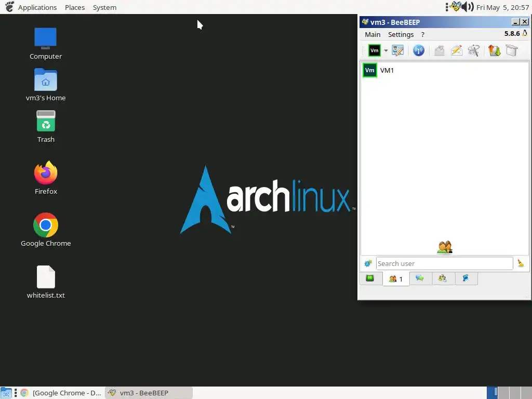Click the vm3 - BeeBEEP taskbar entry

coord(149,393)
